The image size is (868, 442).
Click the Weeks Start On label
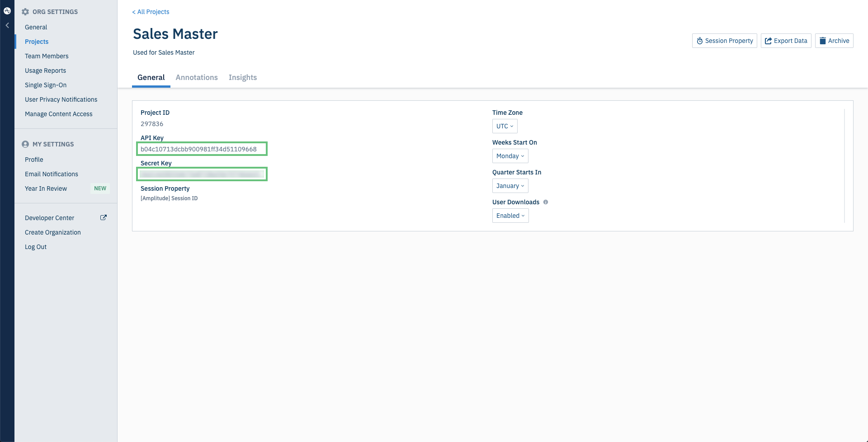point(514,142)
